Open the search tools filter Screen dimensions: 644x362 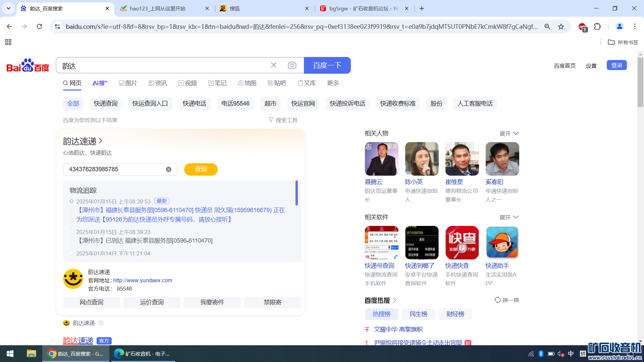[x=283, y=120]
